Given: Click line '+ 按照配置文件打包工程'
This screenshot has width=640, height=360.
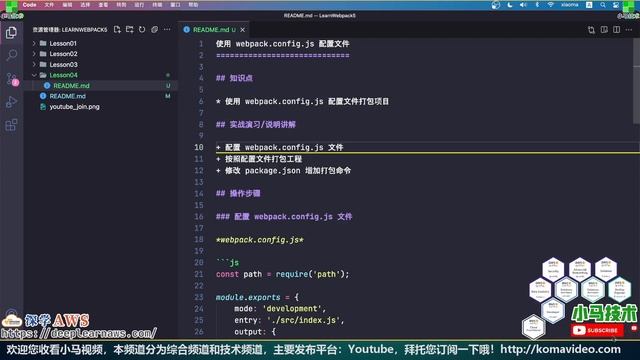Looking at the screenshot, I should [x=259, y=159].
